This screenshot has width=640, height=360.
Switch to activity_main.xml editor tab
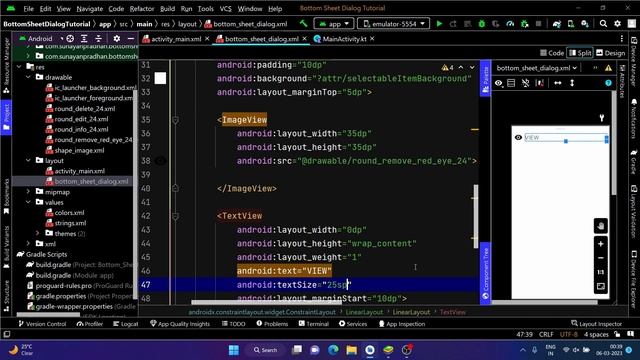(x=176, y=39)
